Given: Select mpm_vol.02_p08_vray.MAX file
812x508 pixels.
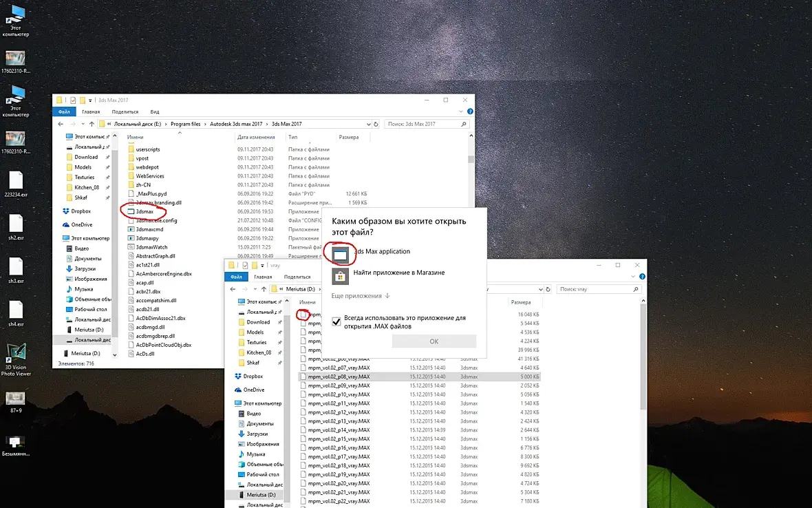Looking at the screenshot, I should pyautogui.click(x=420, y=377).
